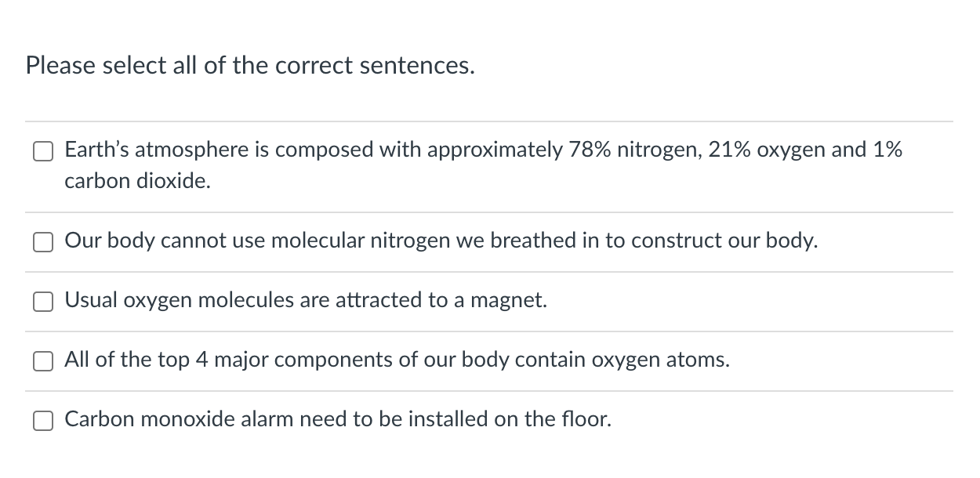This screenshot has height=478, width=980.
Task: Select the magnet sentence text
Action: coord(306,300)
